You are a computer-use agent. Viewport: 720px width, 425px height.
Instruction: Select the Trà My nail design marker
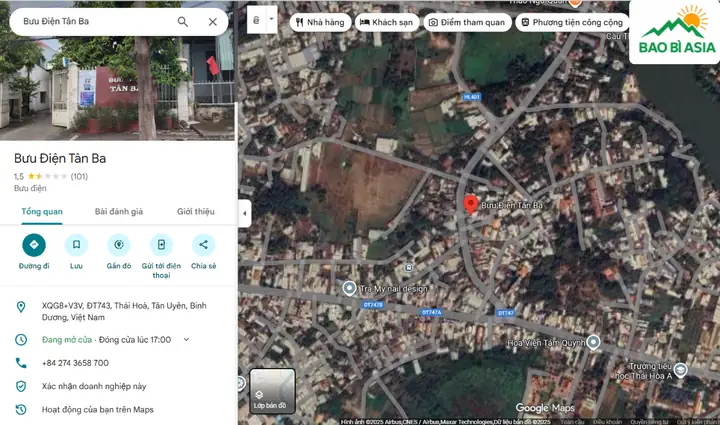click(349, 288)
